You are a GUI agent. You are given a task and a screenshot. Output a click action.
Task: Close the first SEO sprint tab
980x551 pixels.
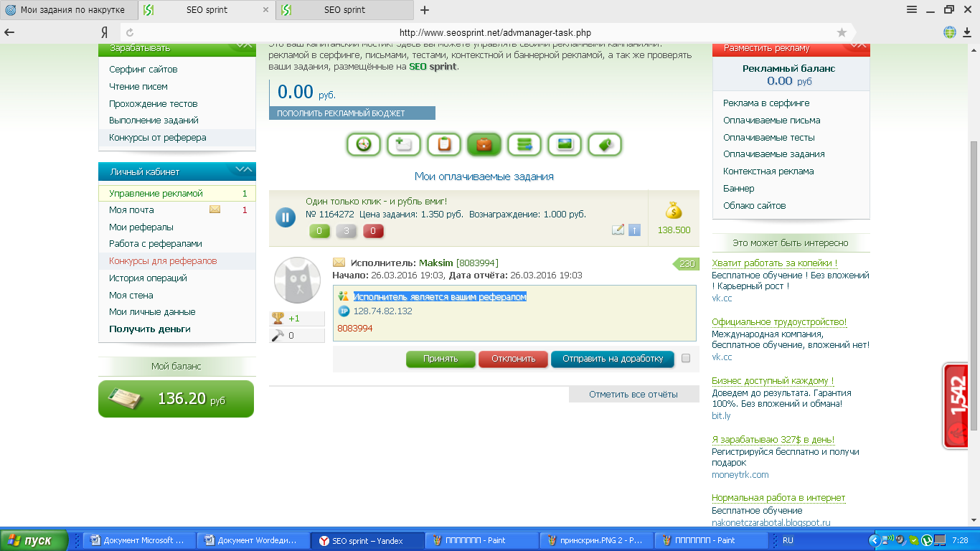click(x=265, y=10)
